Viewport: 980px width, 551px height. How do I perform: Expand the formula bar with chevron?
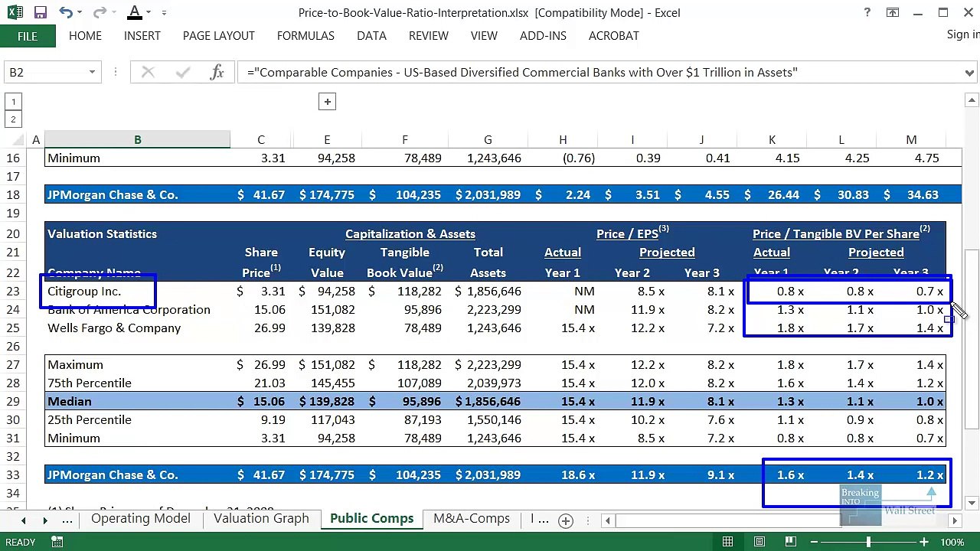tap(970, 73)
